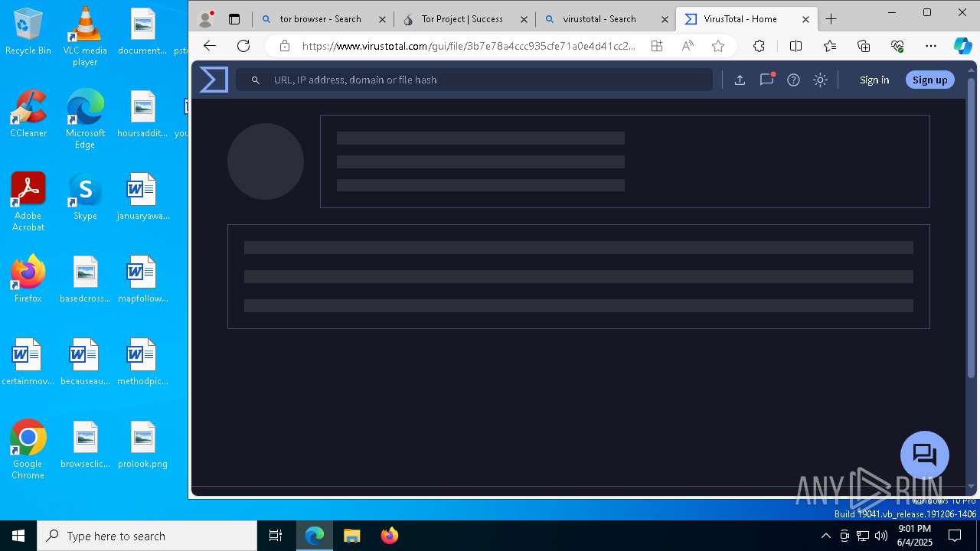
Task: Open File Explorer from the taskbar
Action: point(351,536)
